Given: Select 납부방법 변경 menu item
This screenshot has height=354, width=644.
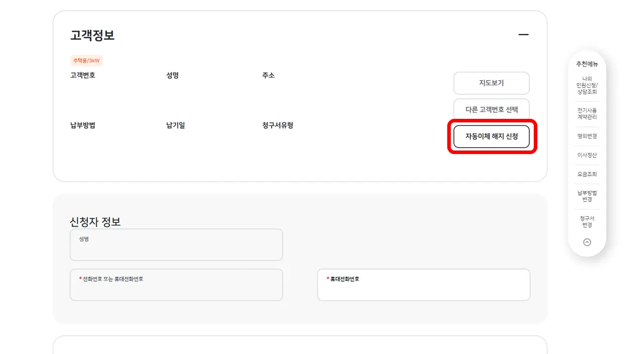Looking at the screenshot, I should tap(587, 196).
